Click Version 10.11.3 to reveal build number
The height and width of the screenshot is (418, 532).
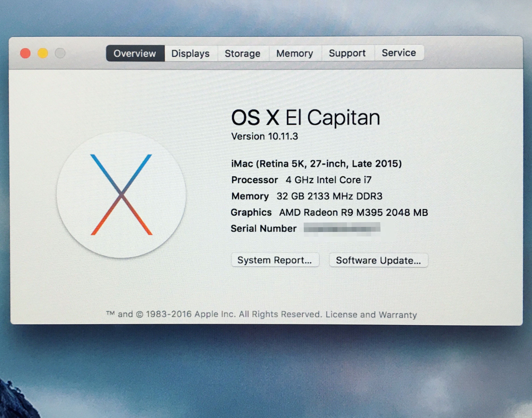(265, 136)
